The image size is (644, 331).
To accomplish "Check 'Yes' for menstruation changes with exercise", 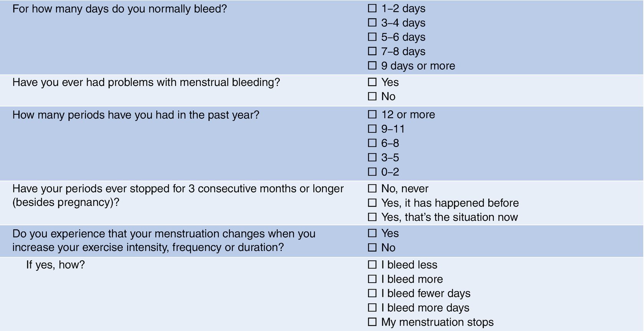I will coord(372,233).
